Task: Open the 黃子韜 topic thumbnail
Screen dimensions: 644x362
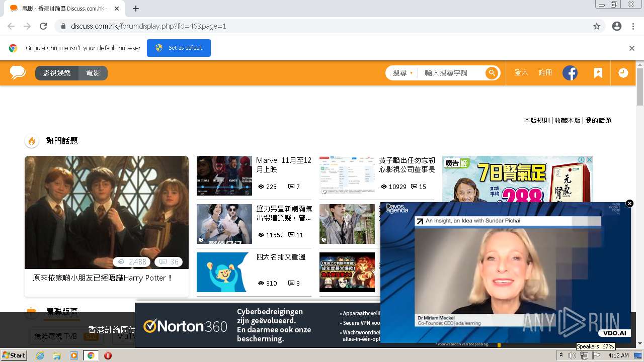Action: click(x=347, y=175)
